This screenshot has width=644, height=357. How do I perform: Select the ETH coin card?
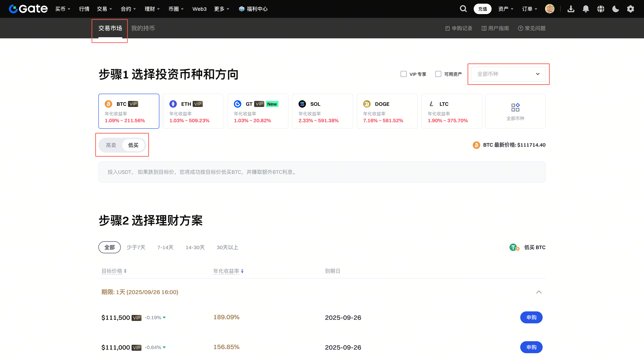(x=193, y=111)
